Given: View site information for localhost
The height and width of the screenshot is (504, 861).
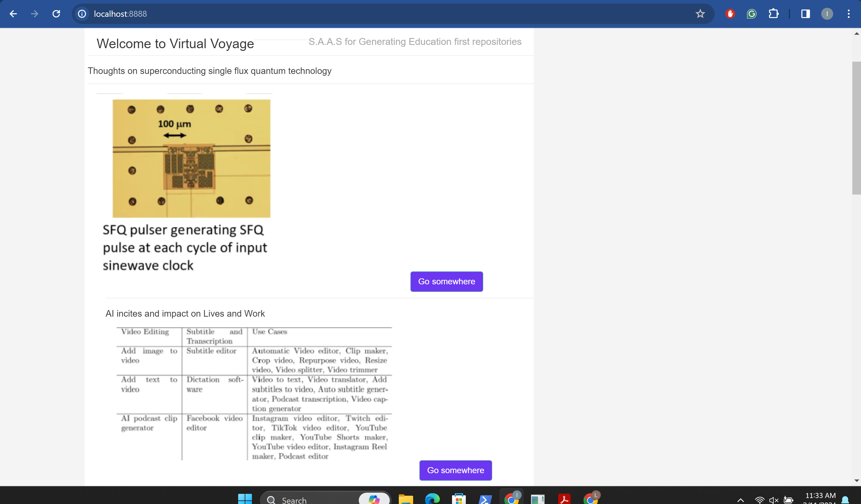Looking at the screenshot, I should tap(82, 14).
